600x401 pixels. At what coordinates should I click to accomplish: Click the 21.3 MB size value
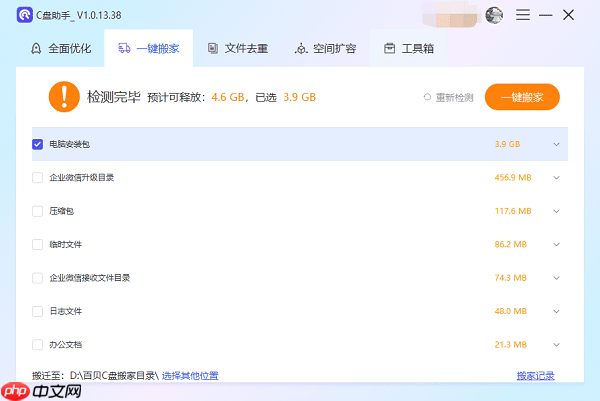(x=510, y=345)
